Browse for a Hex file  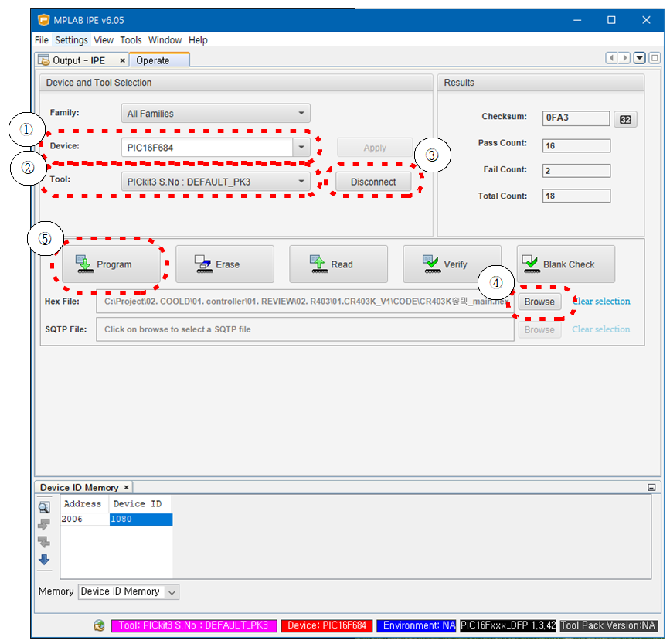(539, 302)
